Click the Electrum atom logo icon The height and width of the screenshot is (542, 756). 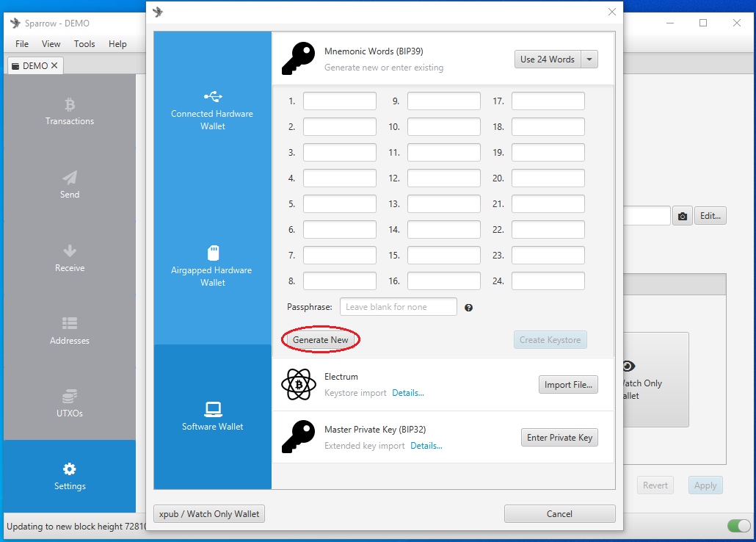(299, 384)
